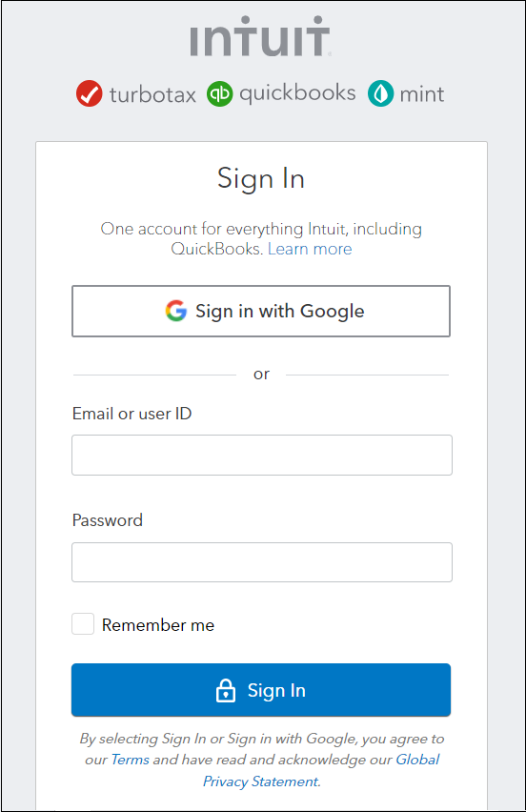Open the Global Privacy Statement link

(321, 771)
